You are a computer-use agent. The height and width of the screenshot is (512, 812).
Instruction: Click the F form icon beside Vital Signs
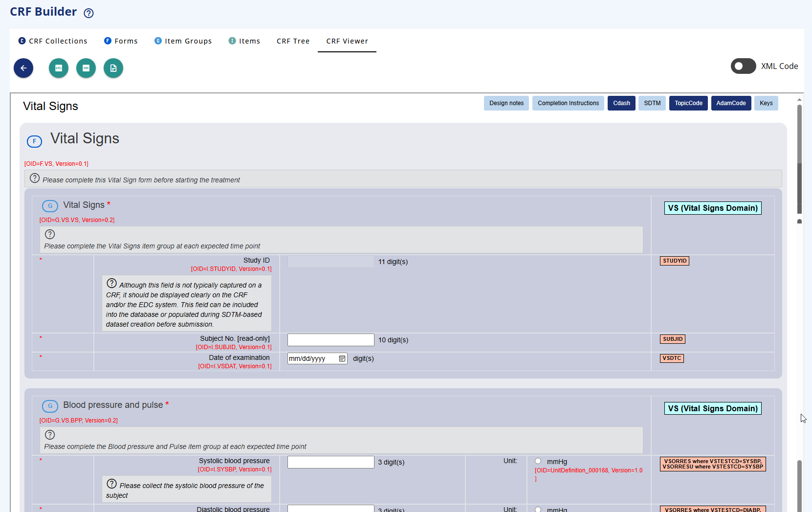(x=34, y=141)
